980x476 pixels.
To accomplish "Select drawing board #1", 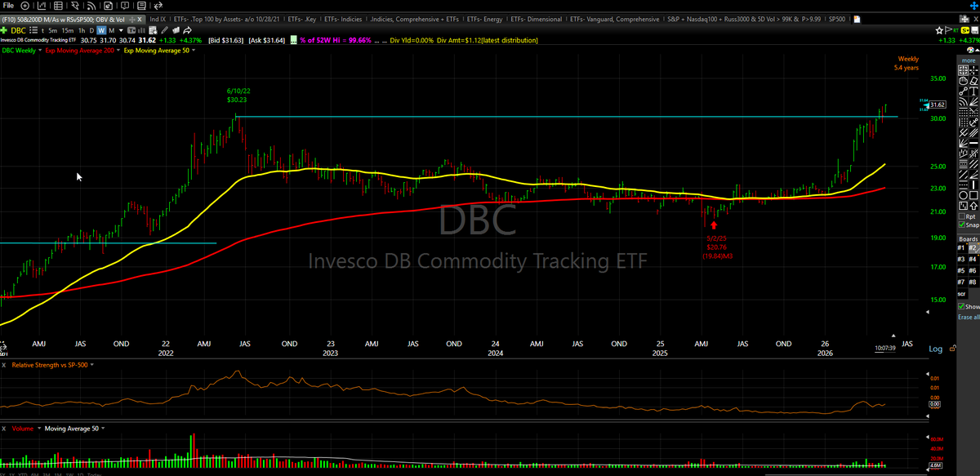I will click(x=962, y=247).
